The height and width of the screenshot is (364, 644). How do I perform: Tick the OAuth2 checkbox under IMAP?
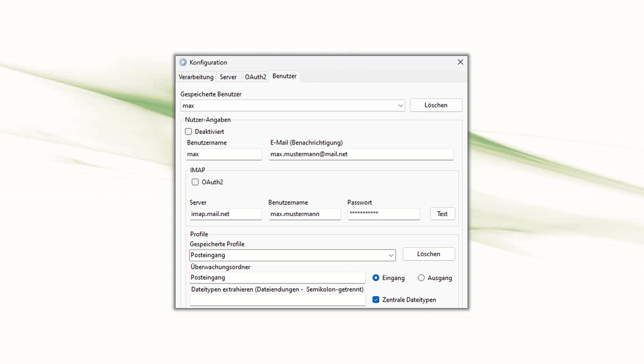pyautogui.click(x=195, y=182)
